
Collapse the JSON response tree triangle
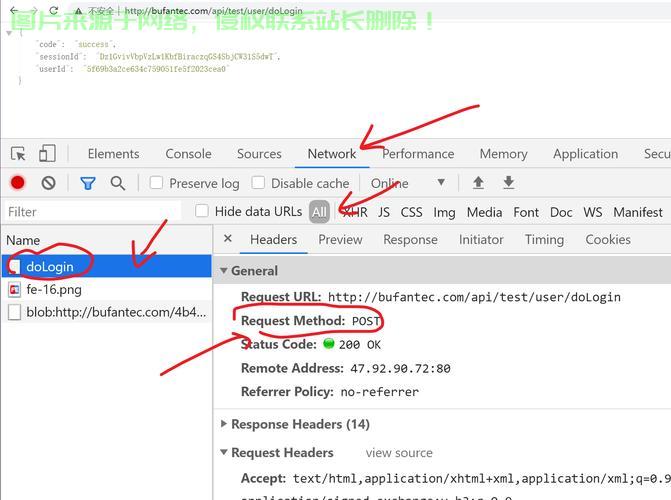point(9,33)
